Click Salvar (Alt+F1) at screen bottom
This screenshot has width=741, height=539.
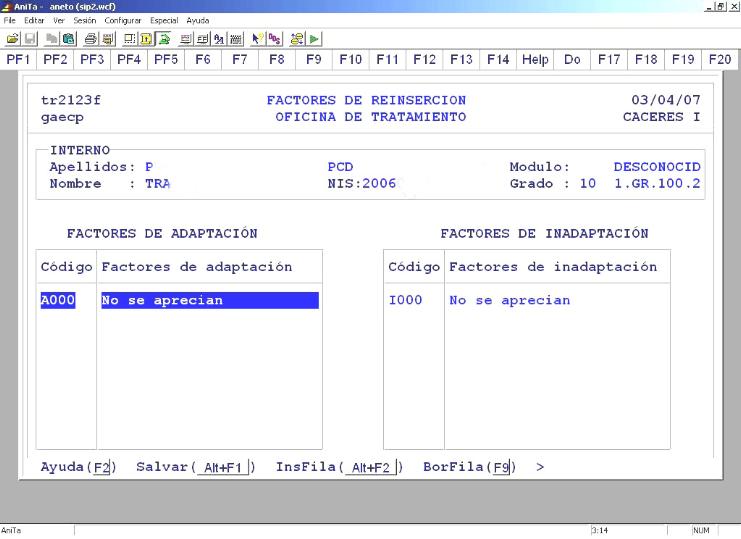pyautogui.click(x=195, y=467)
